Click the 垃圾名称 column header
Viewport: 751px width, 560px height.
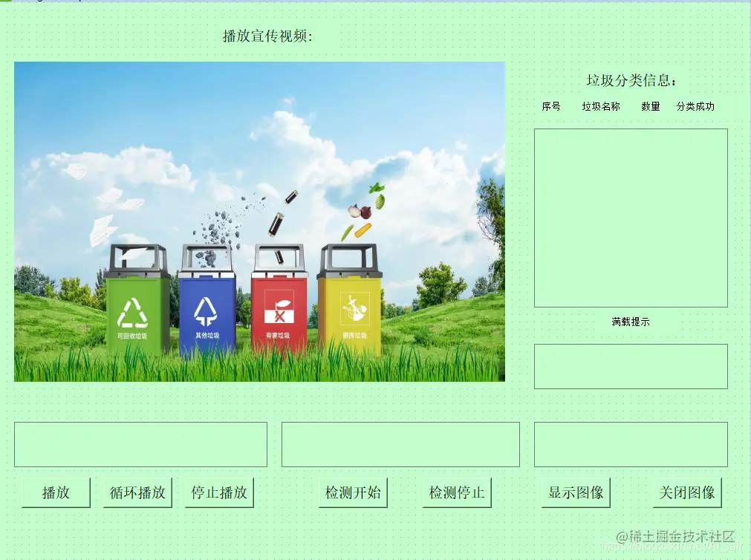tap(600, 107)
